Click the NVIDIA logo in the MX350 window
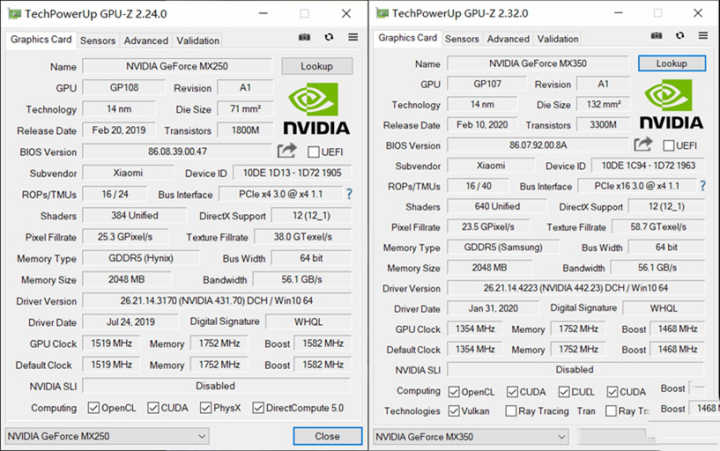720x451 pixels. pyautogui.click(x=671, y=104)
